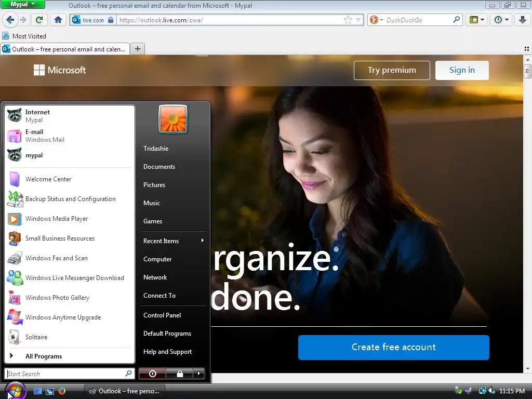Open the downloads arrow button

[523, 20]
